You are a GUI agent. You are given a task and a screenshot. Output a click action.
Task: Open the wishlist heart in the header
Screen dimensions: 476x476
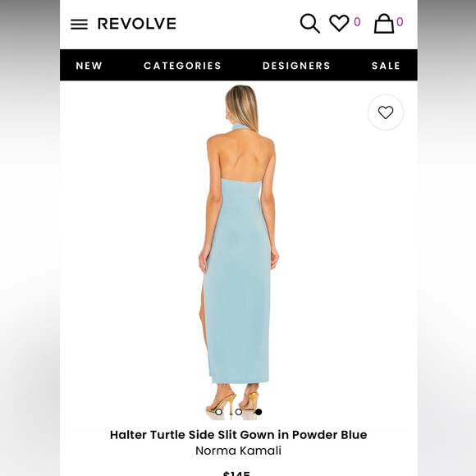(x=339, y=23)
